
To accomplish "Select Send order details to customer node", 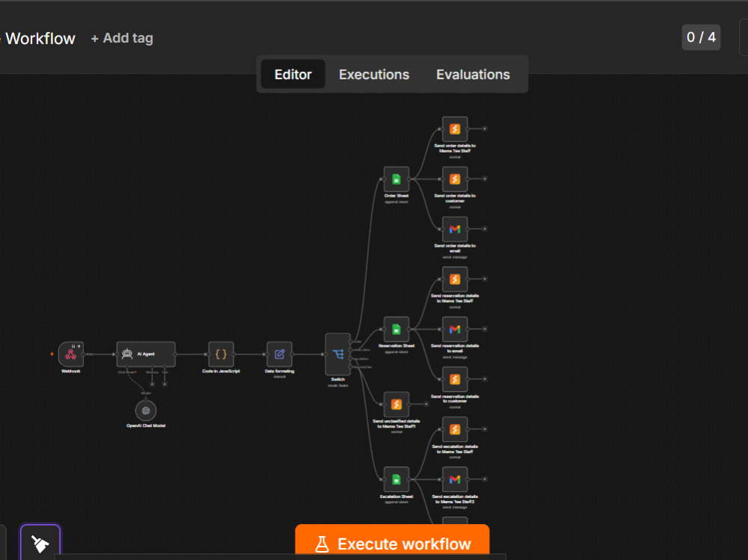I will click(x=455, y=179).
